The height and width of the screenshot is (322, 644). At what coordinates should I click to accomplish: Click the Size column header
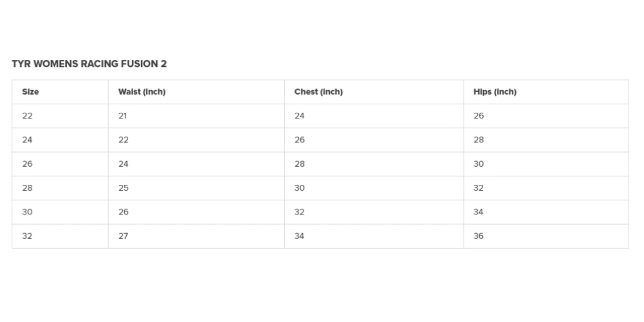click(30, 92)
